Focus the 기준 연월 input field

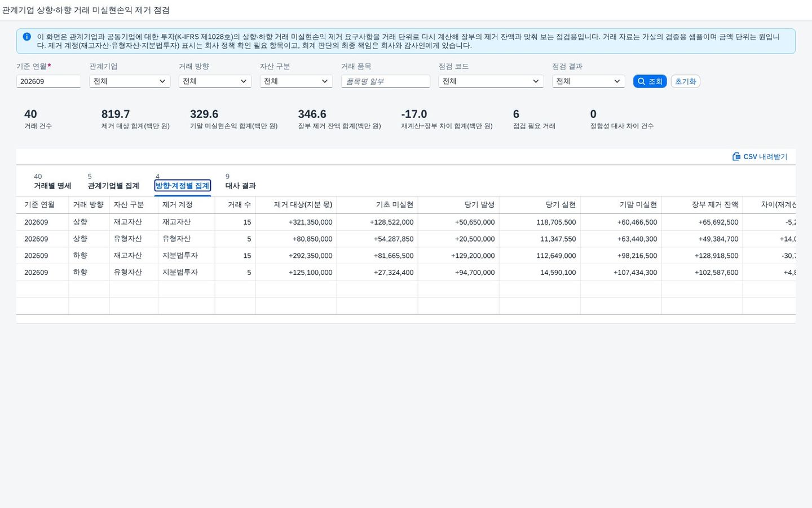[48, 81]
